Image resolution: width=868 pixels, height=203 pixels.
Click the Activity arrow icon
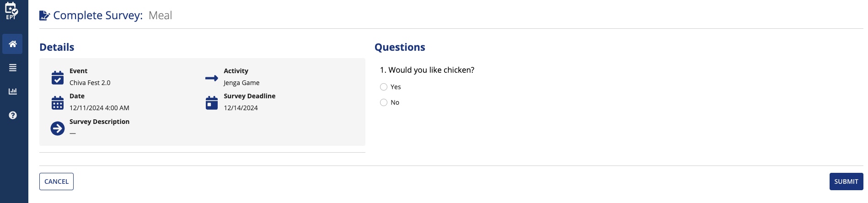tap(212, 78)
